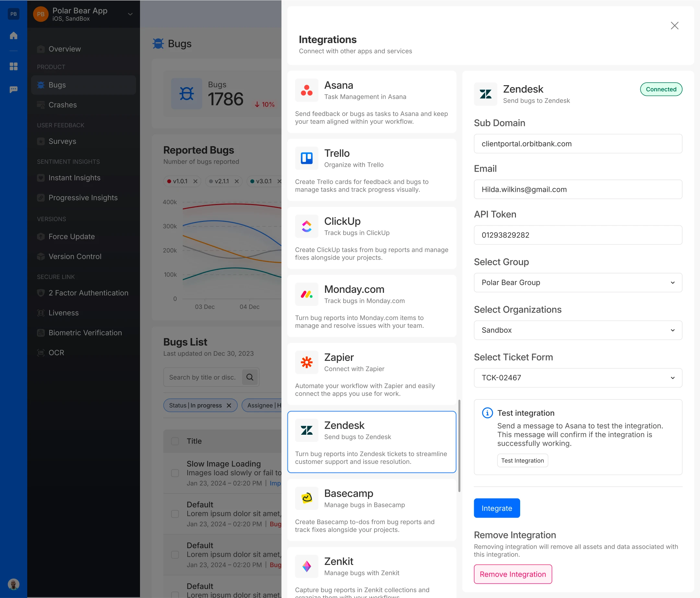Screen dimensions: 700x598
Task: Click the Test integration info icon
Action: (487, 413)
